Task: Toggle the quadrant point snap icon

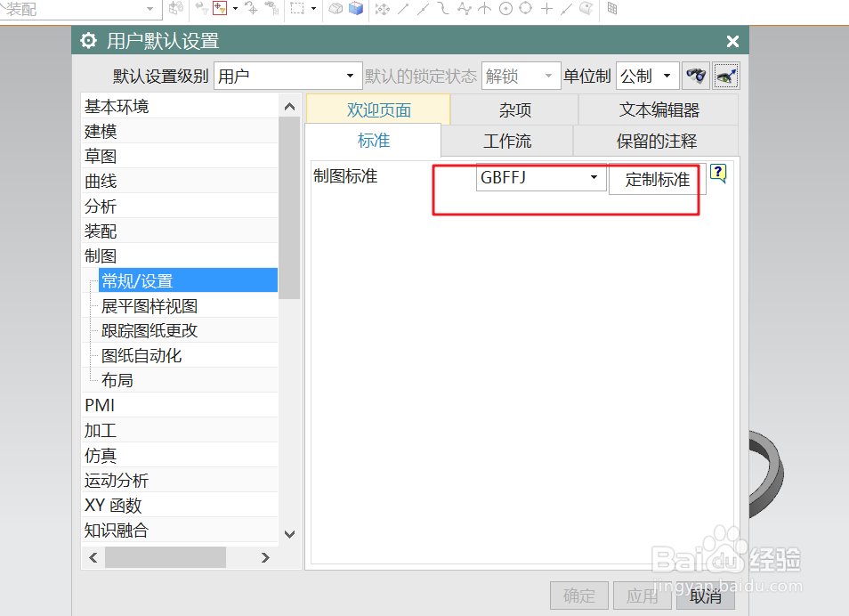Action: (x=526, y=8)
